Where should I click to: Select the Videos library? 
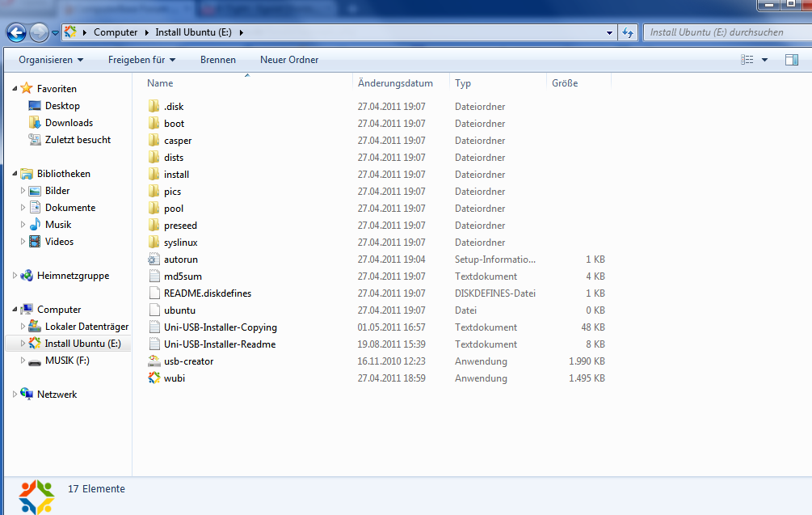click(59, 242)
